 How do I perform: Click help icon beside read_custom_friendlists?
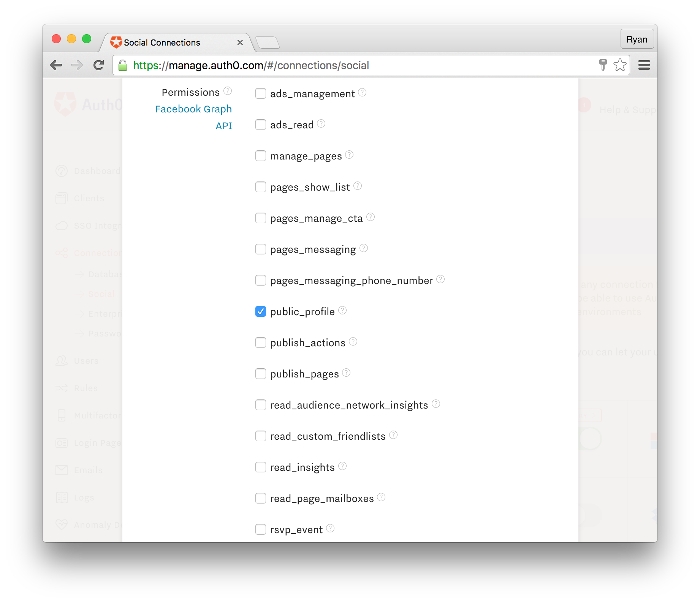click(393, 435)
